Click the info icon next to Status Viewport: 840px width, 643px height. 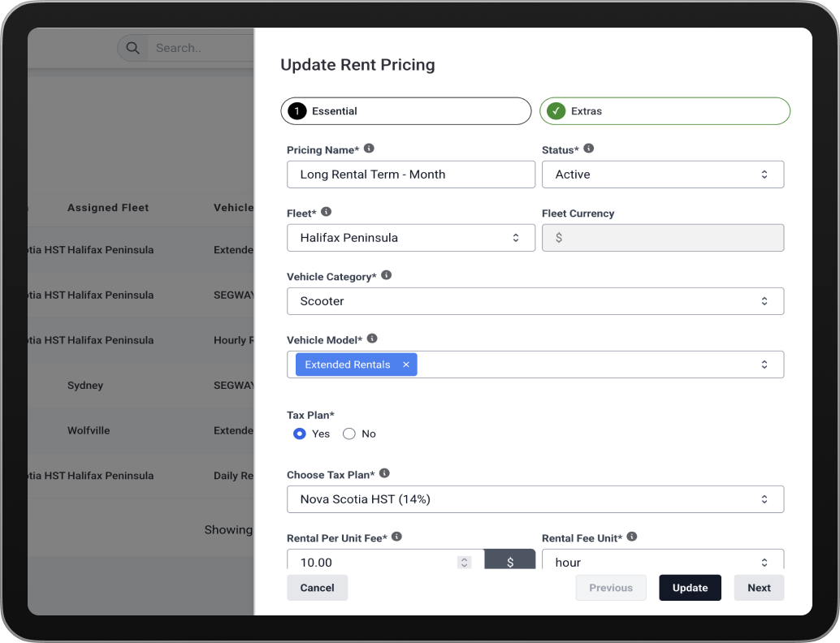(589, 149)
